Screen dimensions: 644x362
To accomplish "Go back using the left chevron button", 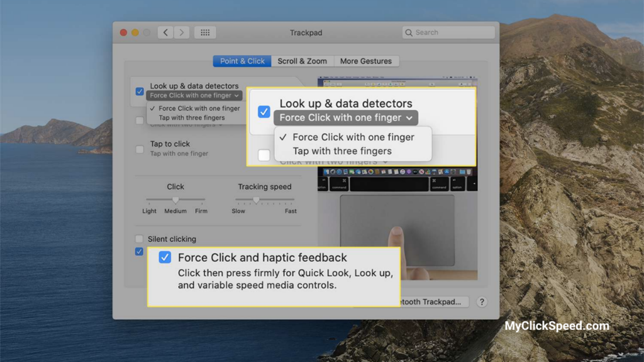I will (165, 33).
